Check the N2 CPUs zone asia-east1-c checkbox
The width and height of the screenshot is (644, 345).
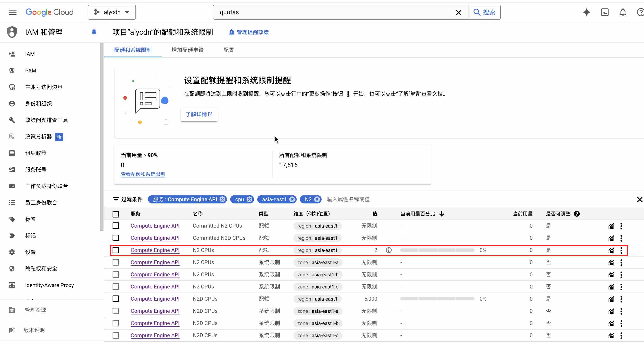[116, 287]
